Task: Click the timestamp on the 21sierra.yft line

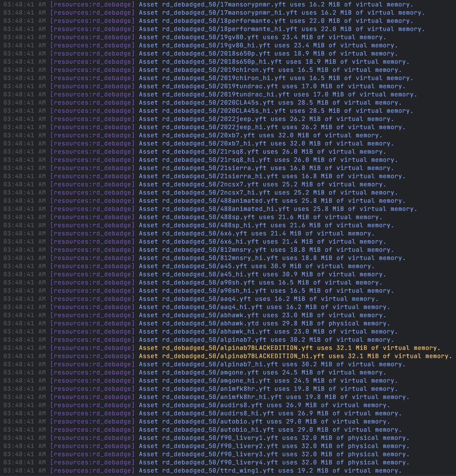Action: point(25,168)
